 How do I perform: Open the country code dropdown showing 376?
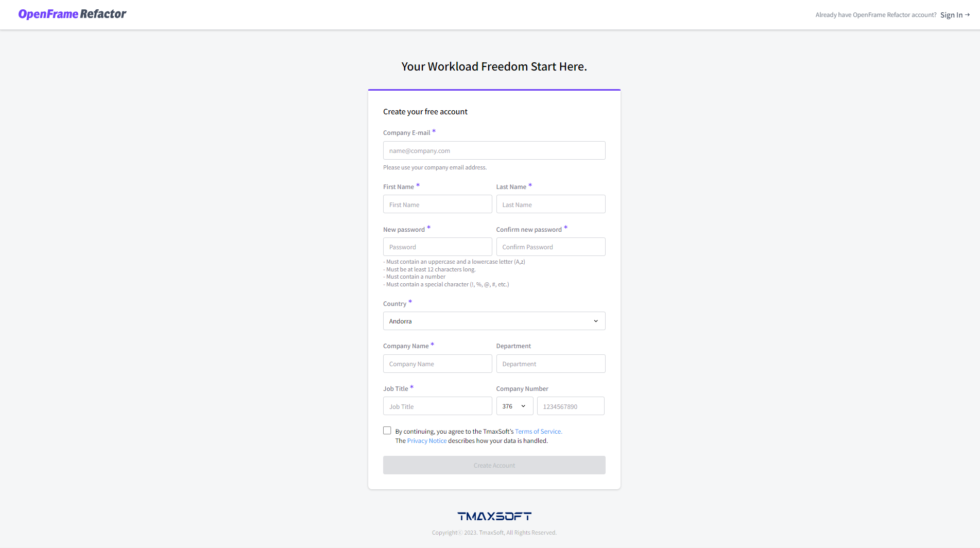514,406
